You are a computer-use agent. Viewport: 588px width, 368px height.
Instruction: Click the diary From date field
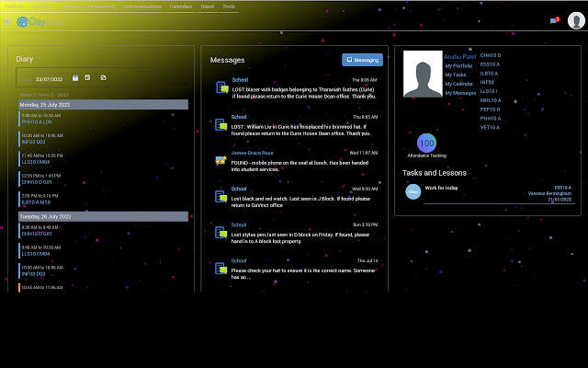point(51,79)
